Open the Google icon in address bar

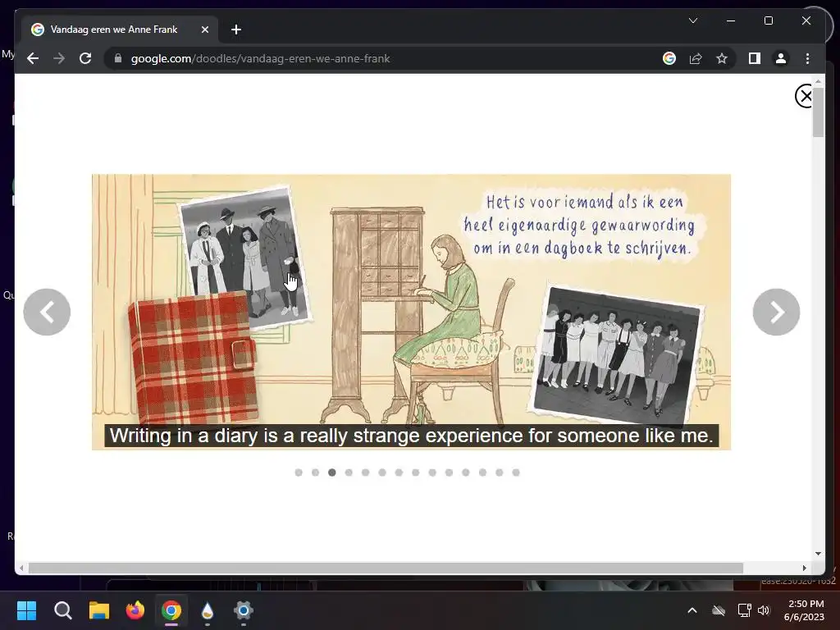point(669,58)
